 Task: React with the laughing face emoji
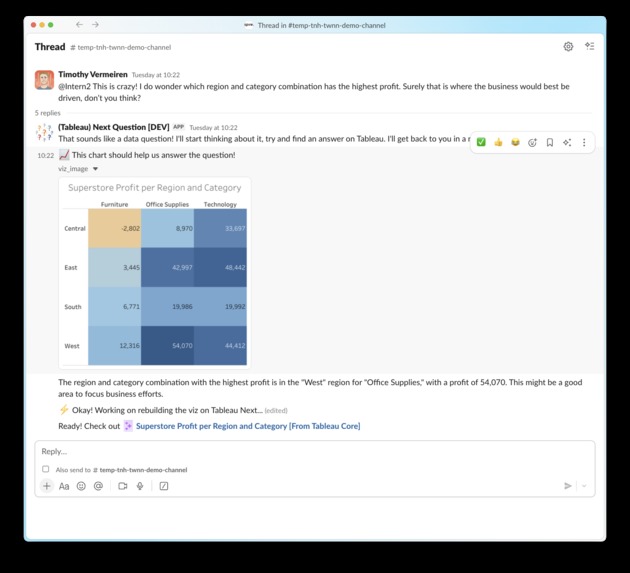(x=515, y=142)
